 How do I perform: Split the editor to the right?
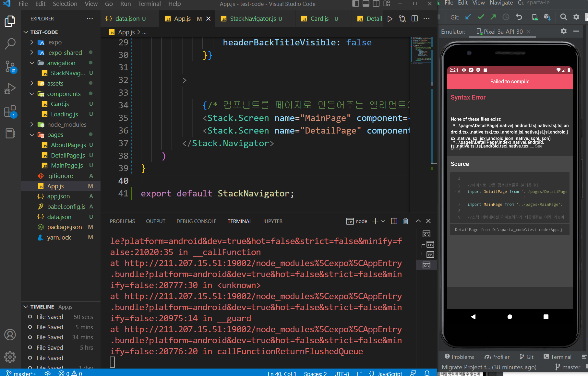tap(414, 19)
